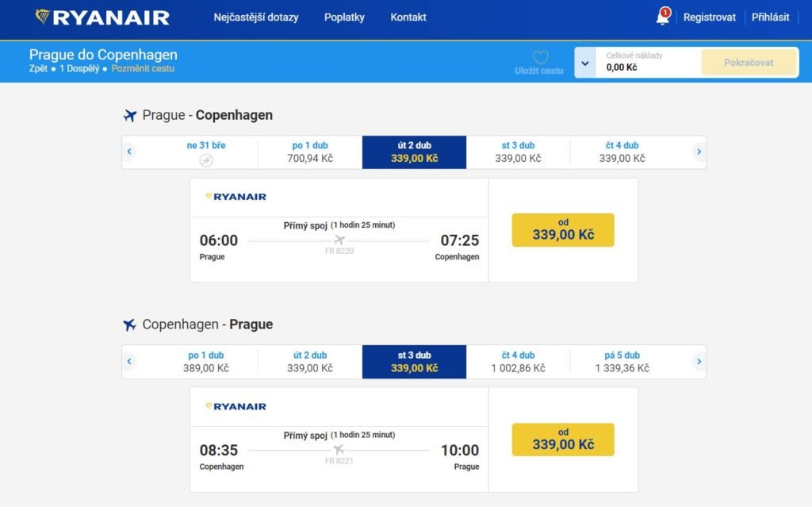Click the heart icon to save trip
Screen dimensions: 812x507
coord(540,58)
